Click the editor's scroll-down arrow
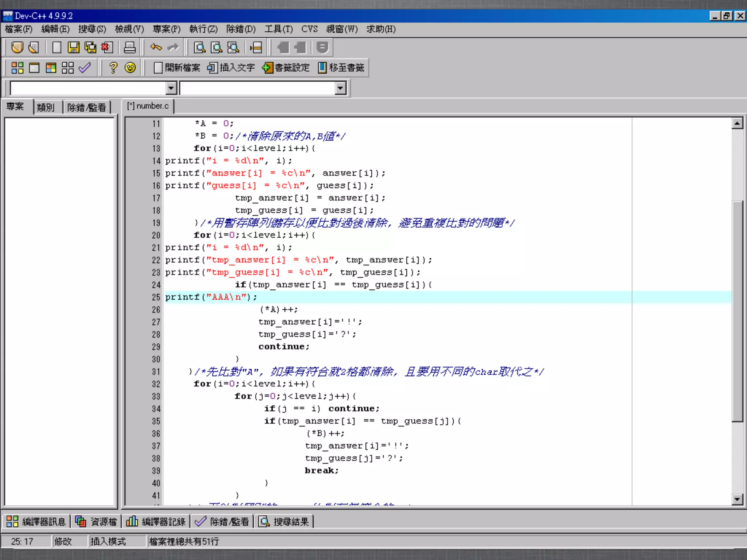This screenshot has height=560, width=747. click(x=737, y=499)
